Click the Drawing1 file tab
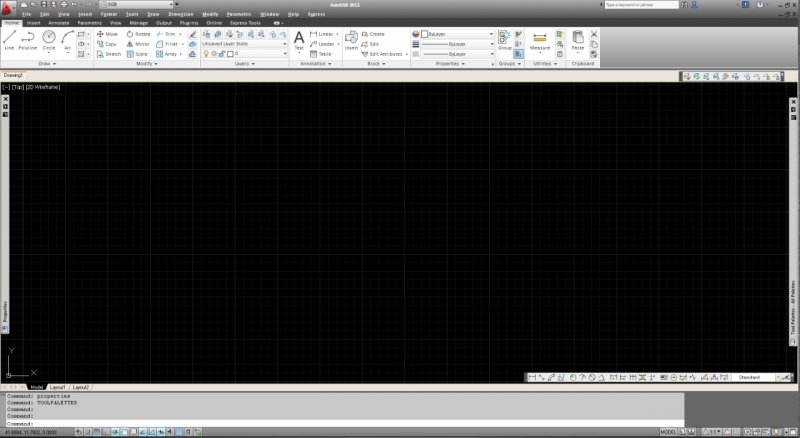 click(x=13, y=75)
